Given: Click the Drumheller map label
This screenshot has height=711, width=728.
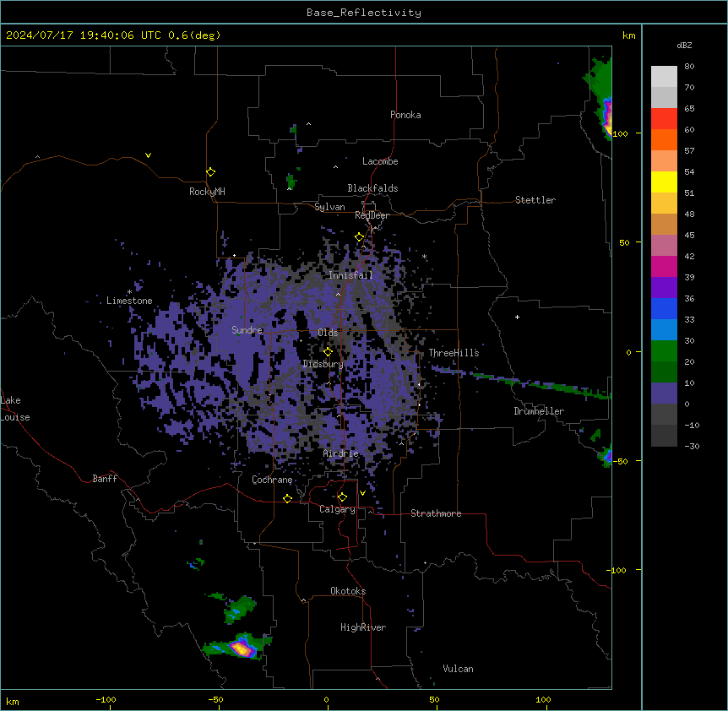Looking at the screenshot, I should (539, 411).
